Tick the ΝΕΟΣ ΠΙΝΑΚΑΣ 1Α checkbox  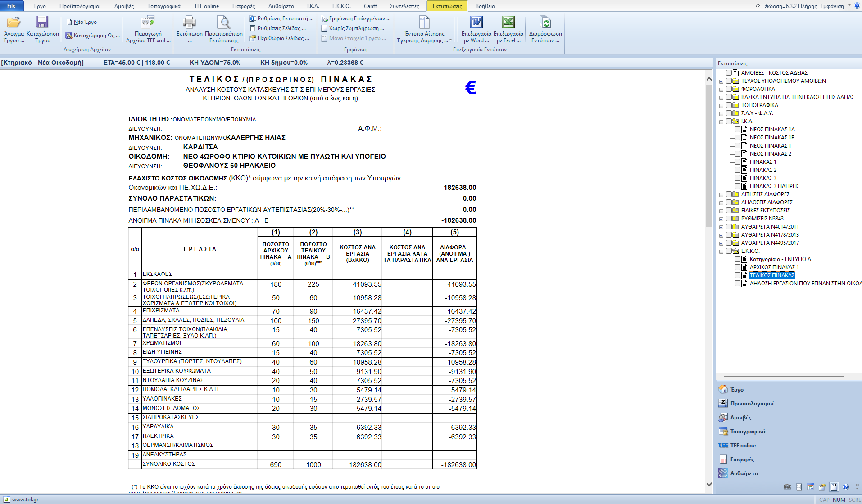pyautogui.click(x=737, y=130)
